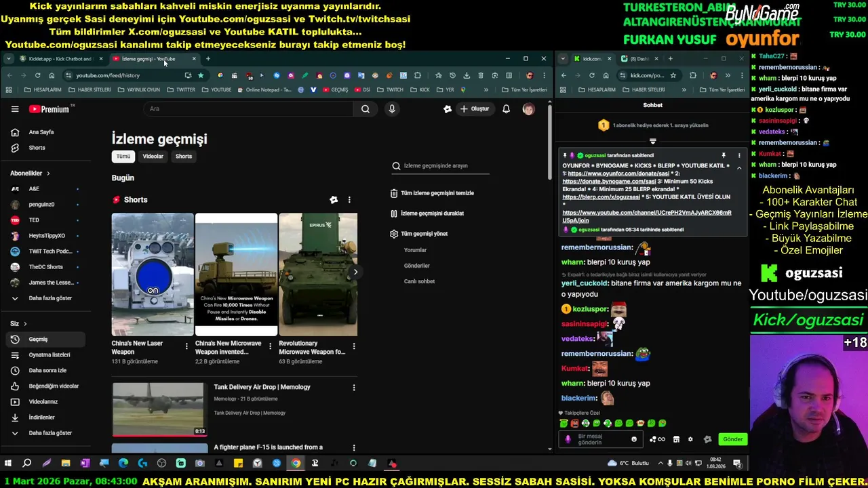This screenshot has width=868, height=488.
Task: Open the Shorts shelf three-dot menu
Action: [x=349, y=200]
